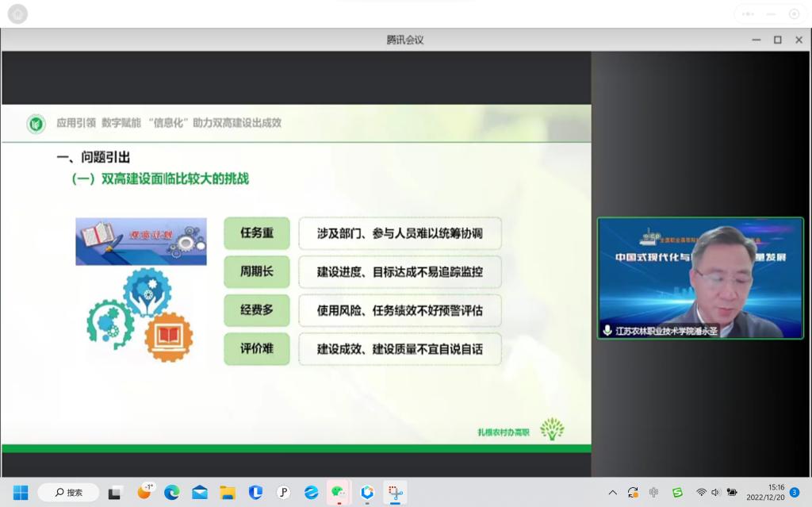The image size is (812, 507).
Task: Open the Mail app in taskbar
Action: (x=200, y=493)
